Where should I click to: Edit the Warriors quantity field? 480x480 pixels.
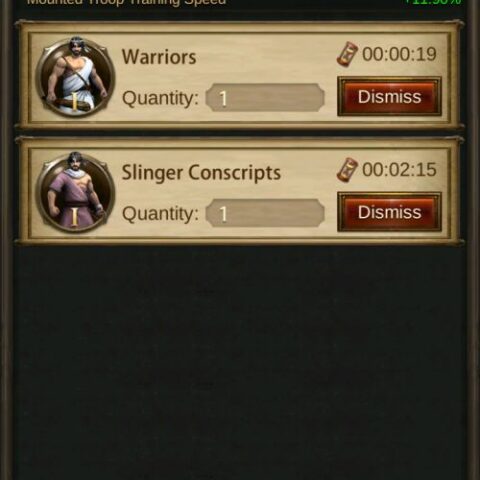265,98
